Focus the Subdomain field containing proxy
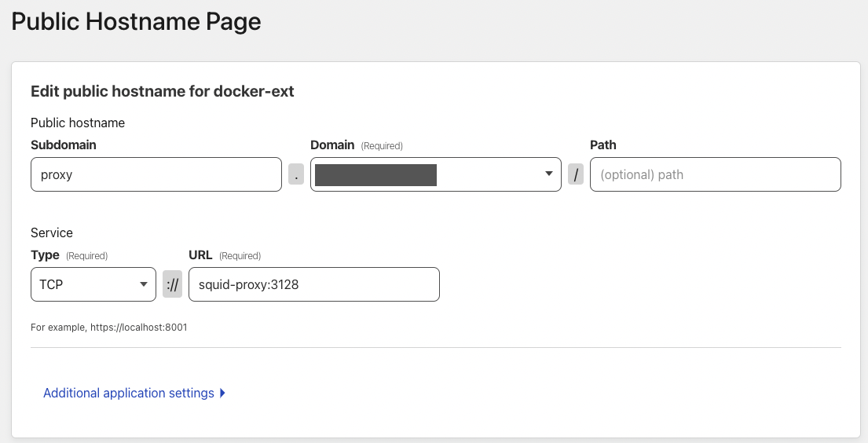This screenshot has width=868, height=443. (x=156, y=175)
